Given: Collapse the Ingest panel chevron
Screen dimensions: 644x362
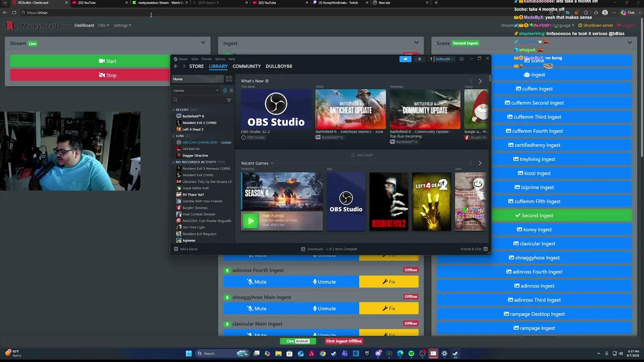Looking at the screenshot, I should point(416,43).
